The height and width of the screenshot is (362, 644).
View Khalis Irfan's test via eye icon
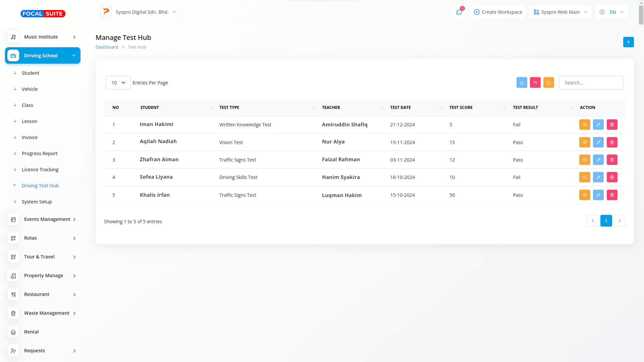(584, 195)
